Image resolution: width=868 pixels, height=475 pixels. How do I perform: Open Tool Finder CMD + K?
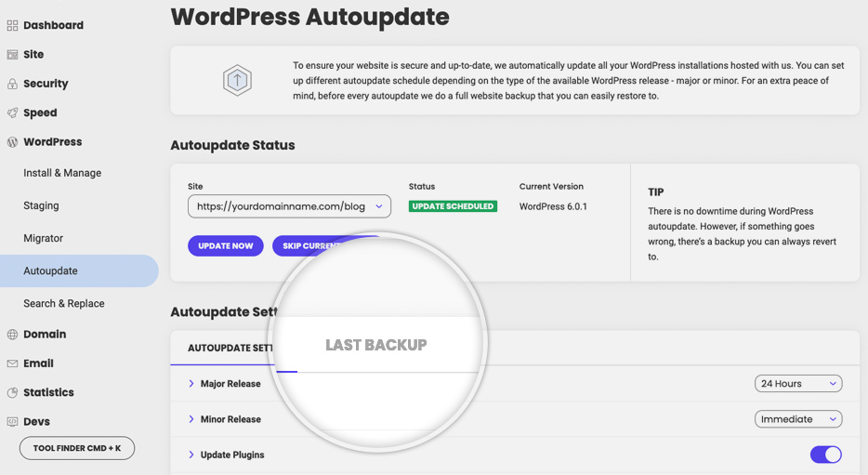(x=77, y=448)
